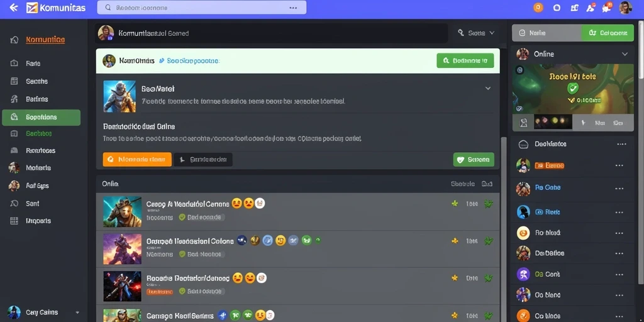Open first list row's armored character thumbnail
This screenshot has height=322, width=644.
(122, 211)
